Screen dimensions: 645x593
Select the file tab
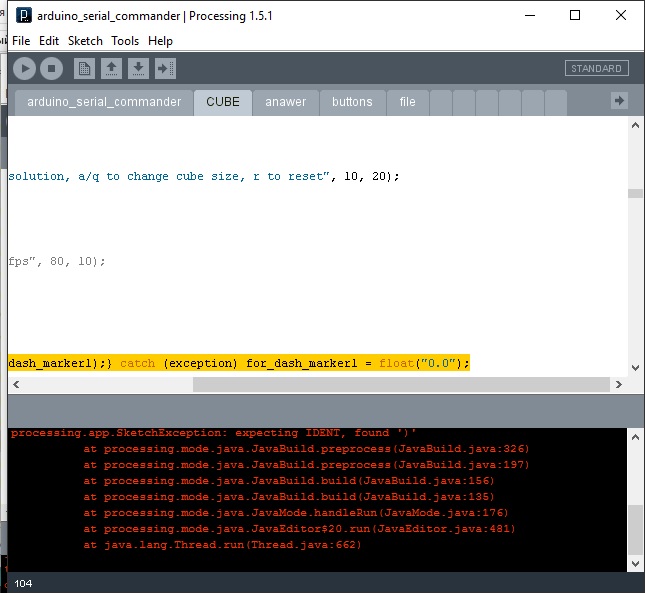407,102
